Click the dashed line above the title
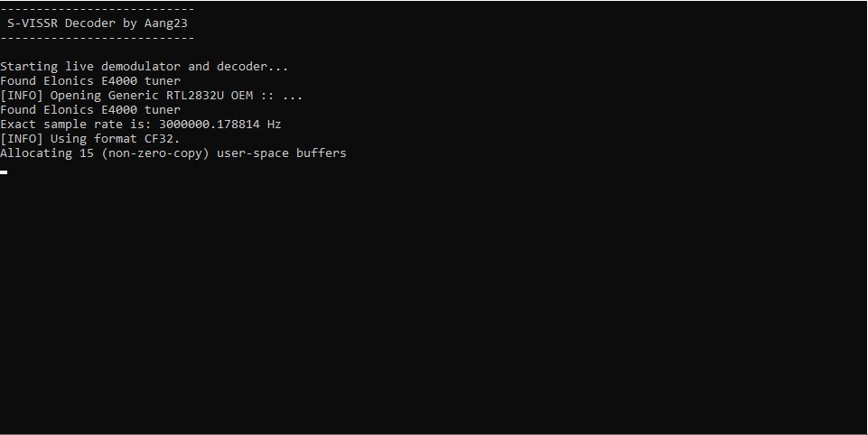This screenshot has width=868, height=435. pyautogui.click(x=98, y=9)
